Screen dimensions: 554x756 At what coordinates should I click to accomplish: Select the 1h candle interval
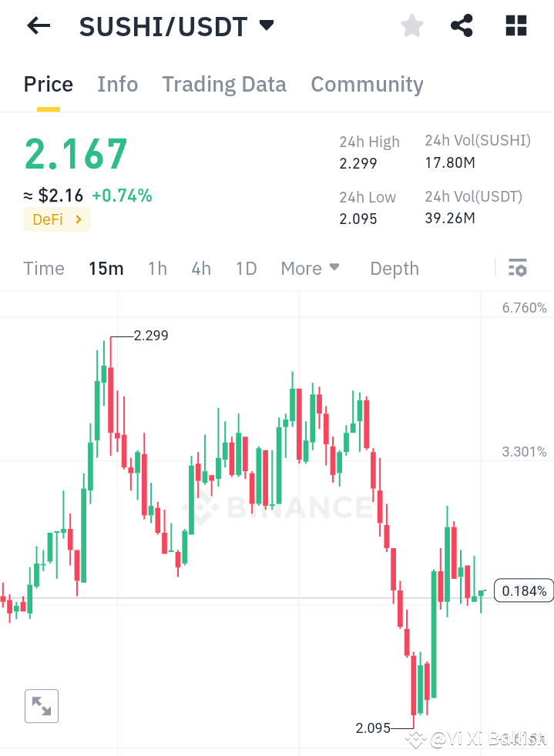[x=157, y=268]
